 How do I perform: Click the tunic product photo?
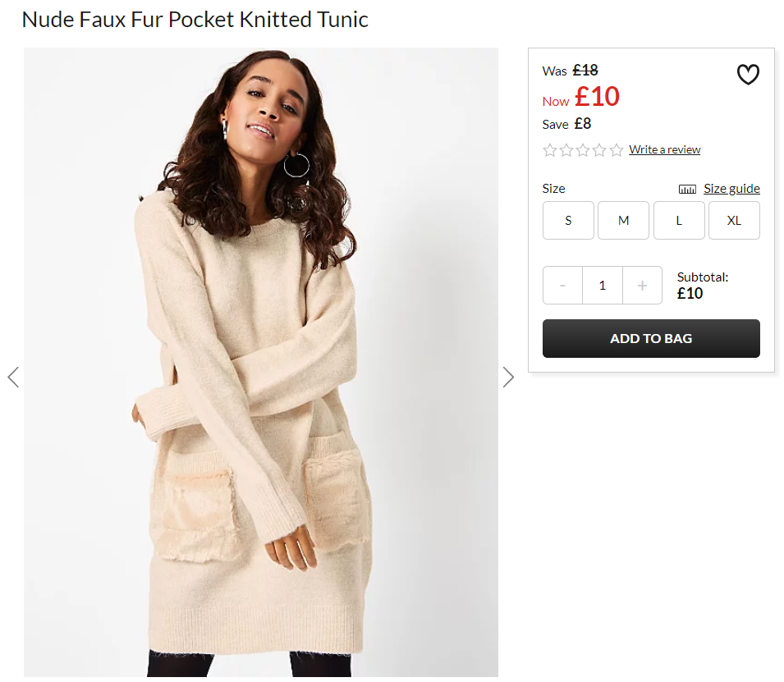click(260, 362)
